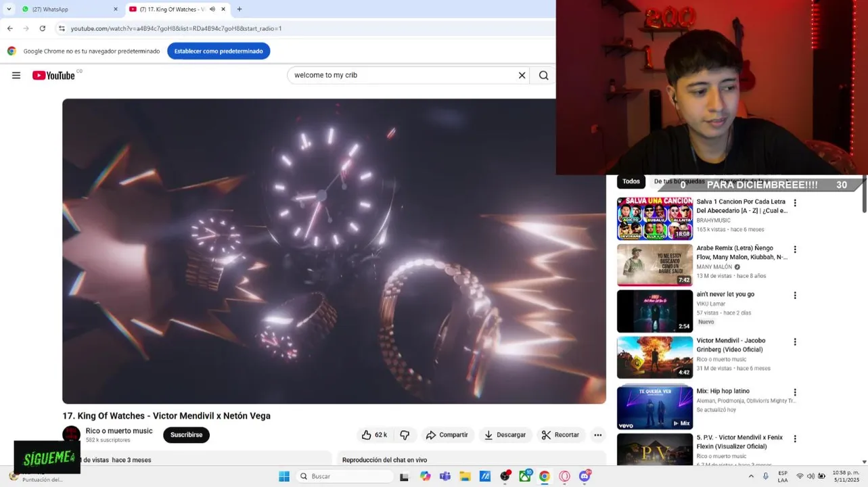868x487 pixels.
Task: Subscribe with the Suscribirse button
Action: pos(186,435)
